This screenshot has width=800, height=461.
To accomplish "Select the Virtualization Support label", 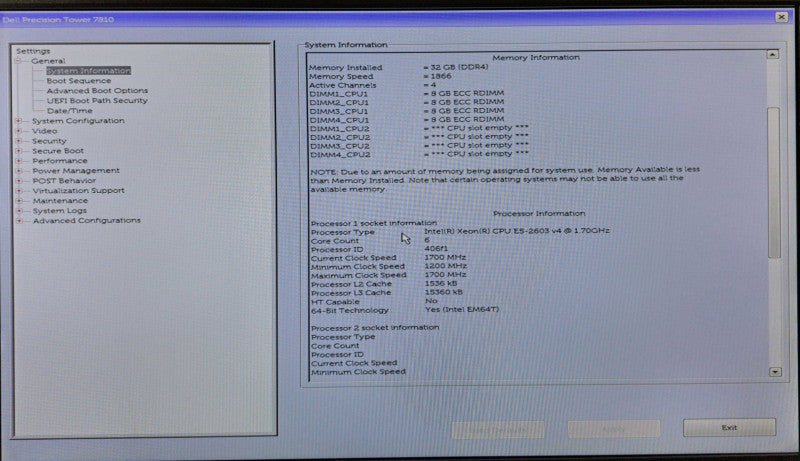I will (x=78, y=191).
